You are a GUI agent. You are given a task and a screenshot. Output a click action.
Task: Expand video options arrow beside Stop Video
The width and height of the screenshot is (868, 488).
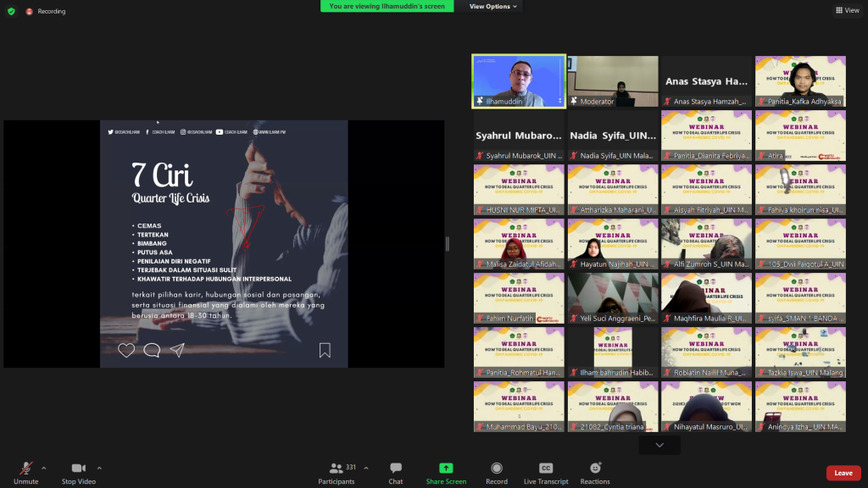pos(99,468)
